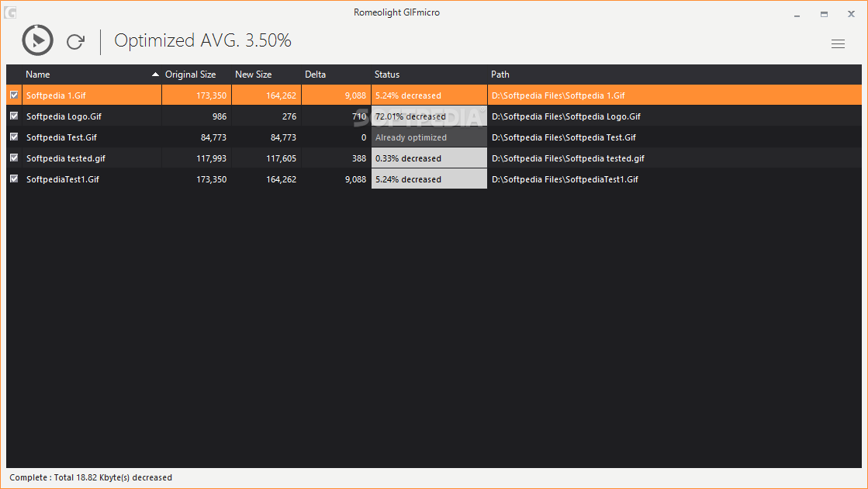Close the GIFmicro window
Image resolution: width=868 pixels, height=489 pixels.
[x=852, y=15]
